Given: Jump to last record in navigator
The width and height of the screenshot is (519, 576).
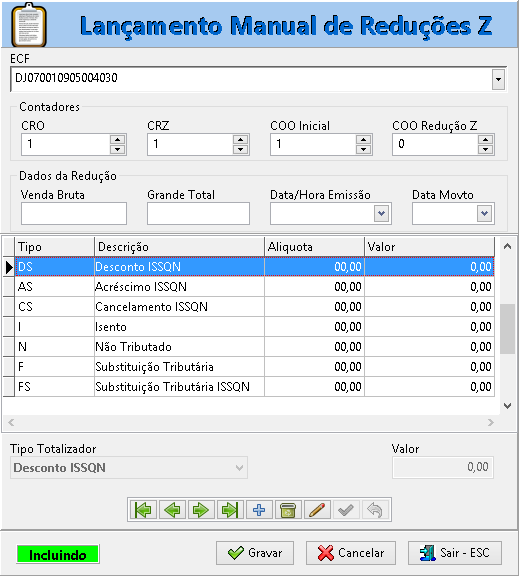Looking at the screenshot, I should [230, 510].
